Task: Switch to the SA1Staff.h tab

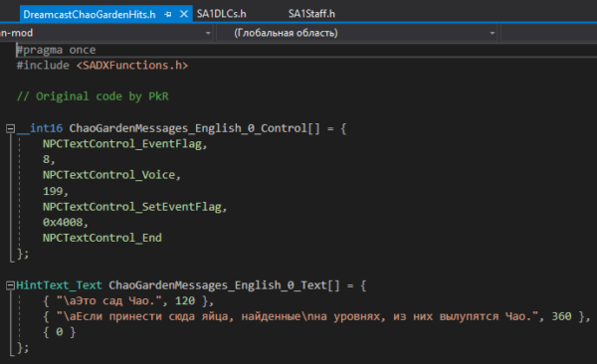Action: [311, 14]
